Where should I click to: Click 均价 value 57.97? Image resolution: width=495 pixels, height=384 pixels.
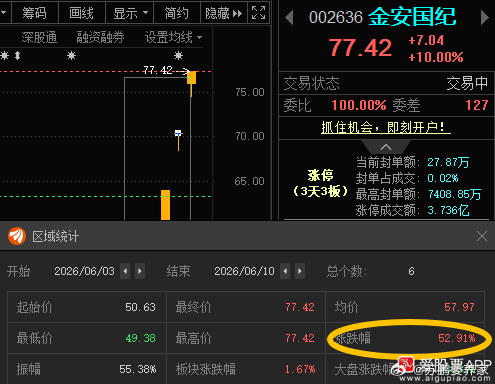click(x=459, y=307)
